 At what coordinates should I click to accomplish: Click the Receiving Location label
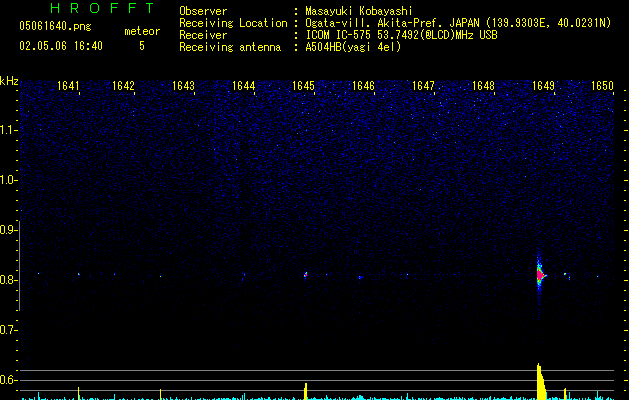(x=233, y=23)
